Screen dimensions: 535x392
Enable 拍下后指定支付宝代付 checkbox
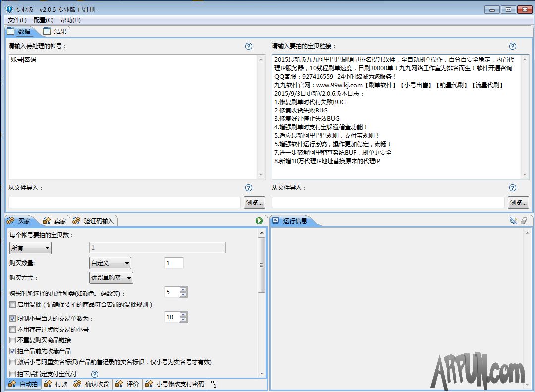12,374
